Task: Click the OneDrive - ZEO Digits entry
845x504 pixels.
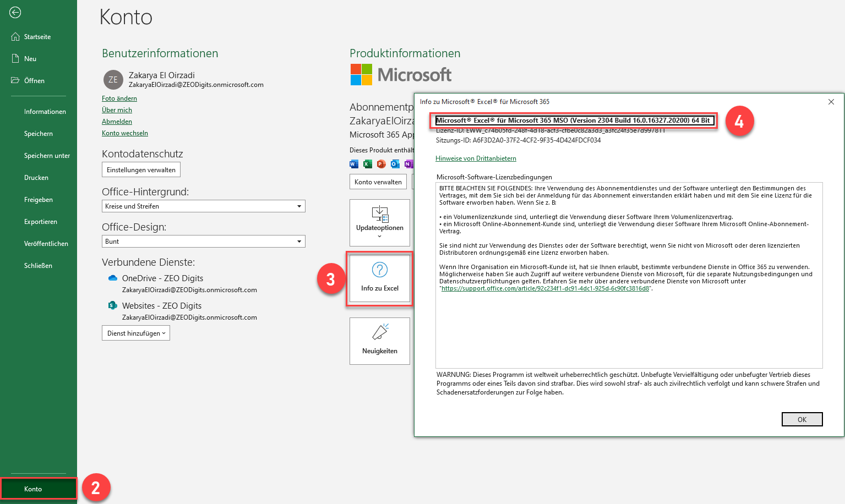Action: coord(162,278)
